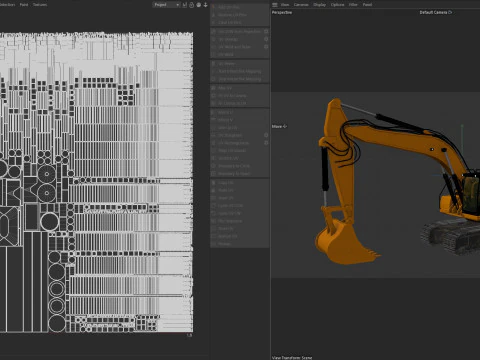Open options gear for UV Unwrap
This screenshot has width=480, height=360.
pyautogui.click(x=266, y=39)
